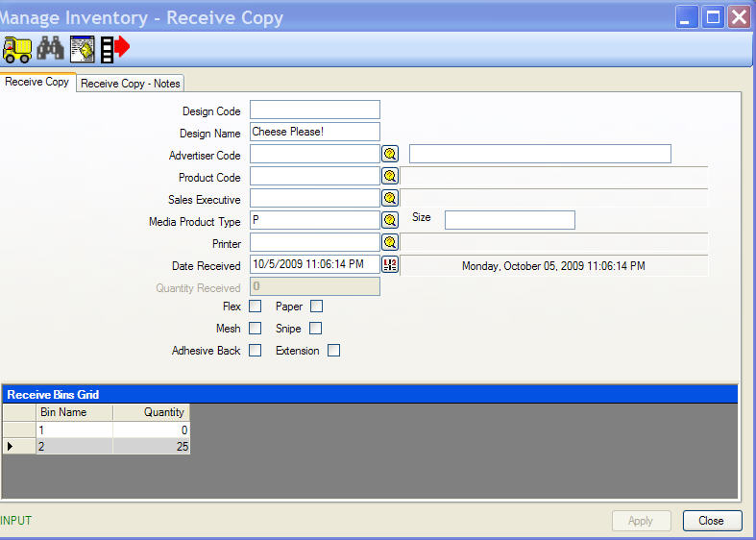756x540 pixels.
Task: Toggle the Snipe checkbox
Action: click(x=316, y=329)
